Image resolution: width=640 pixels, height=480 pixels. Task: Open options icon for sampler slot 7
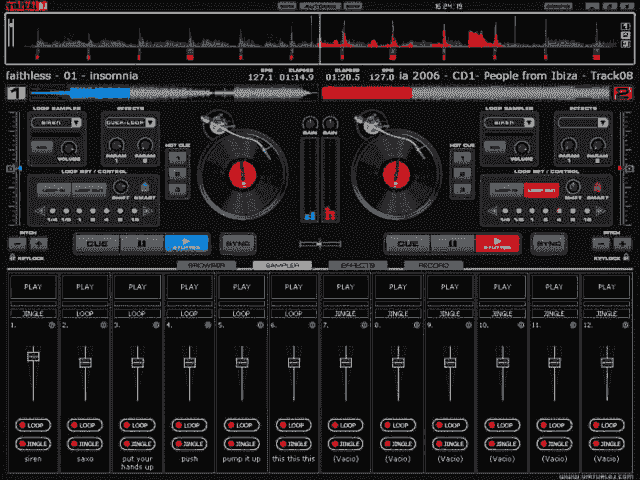[x=364, y=325]
